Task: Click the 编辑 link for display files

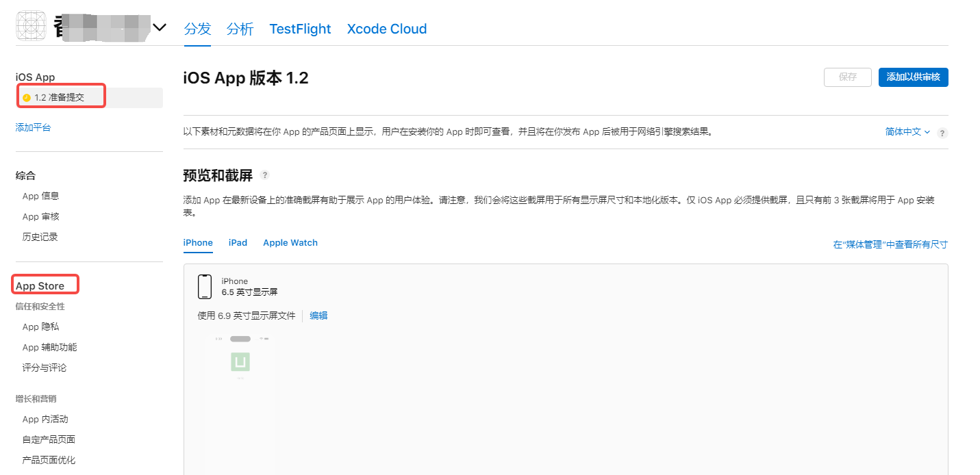Action: 318,316
